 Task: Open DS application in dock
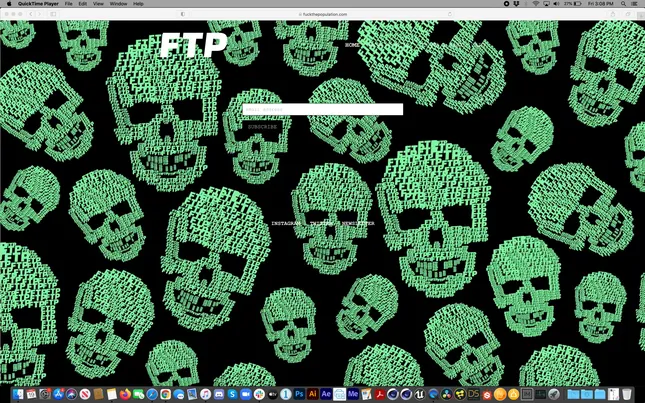coord(473,394)
